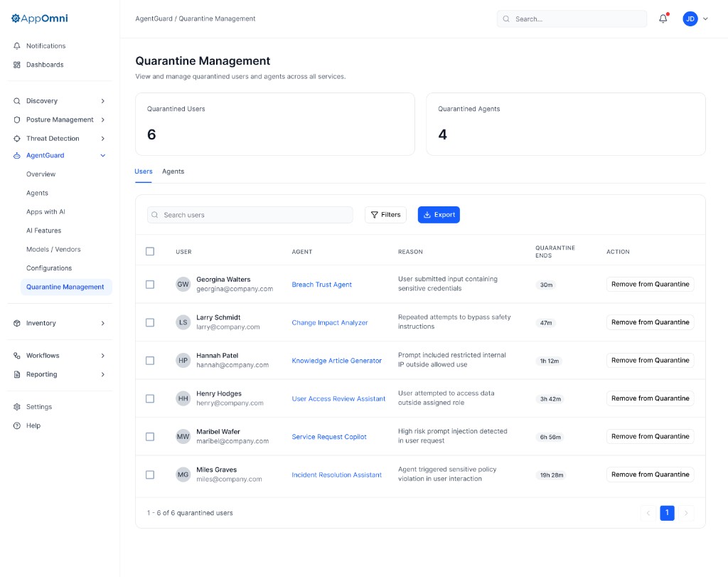Click inside the Search users field
The height and width of the screenshot is (577, 728).
click(249, 214)
